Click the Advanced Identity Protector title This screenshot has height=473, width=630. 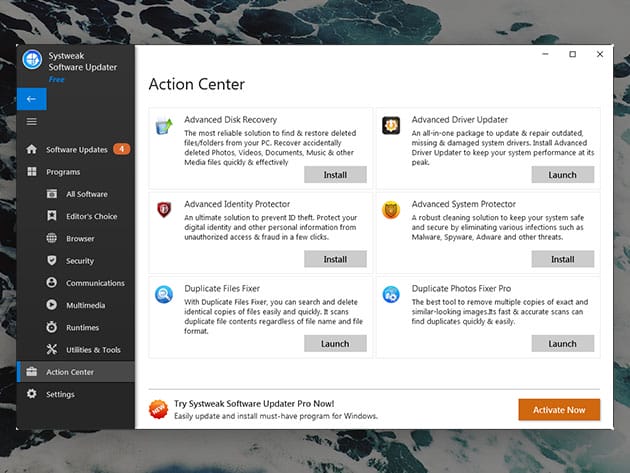[x=237, y=204]
